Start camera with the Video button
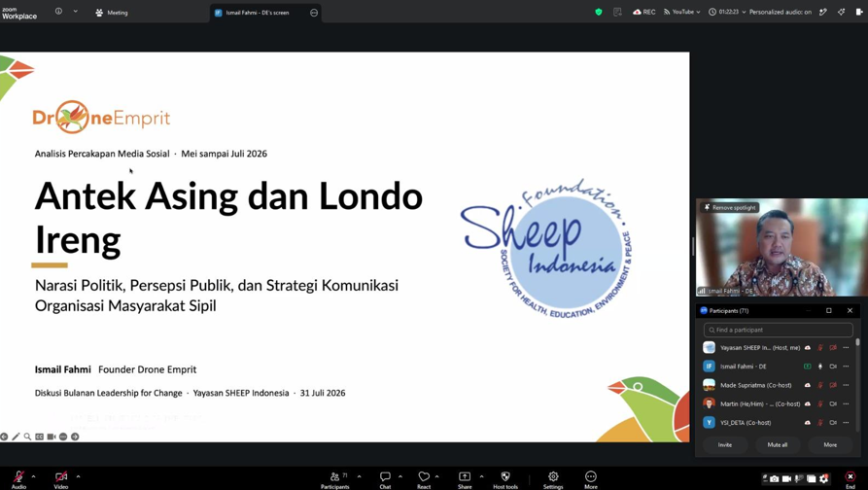Viewport: 868px width, 490px height. click(61, 479)
